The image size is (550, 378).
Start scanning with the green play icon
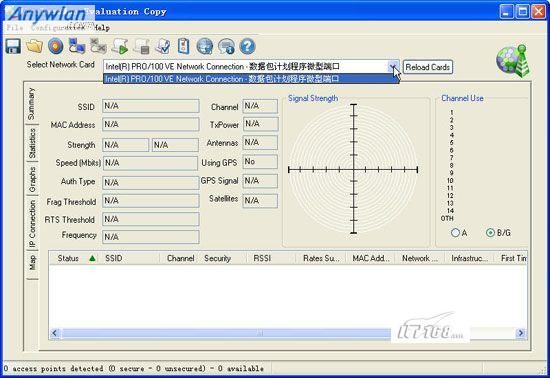tap(120, 46)
